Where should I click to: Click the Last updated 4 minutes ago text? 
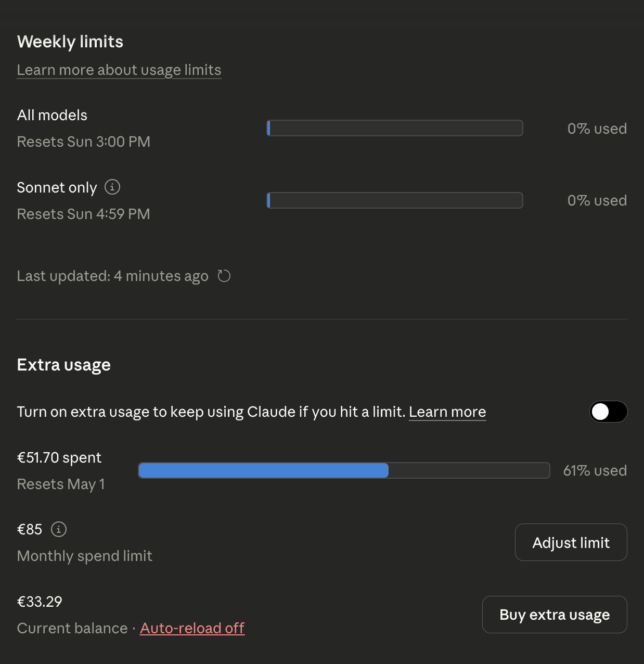coord(113,276)
